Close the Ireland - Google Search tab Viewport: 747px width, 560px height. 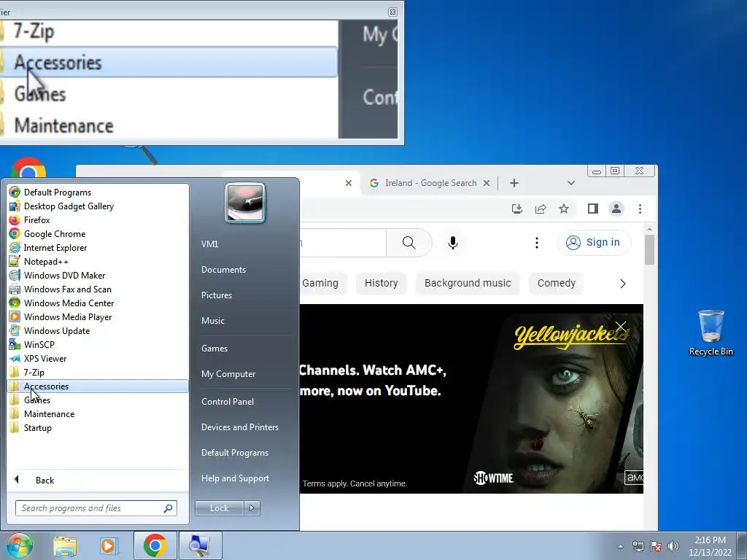point(487,183)
